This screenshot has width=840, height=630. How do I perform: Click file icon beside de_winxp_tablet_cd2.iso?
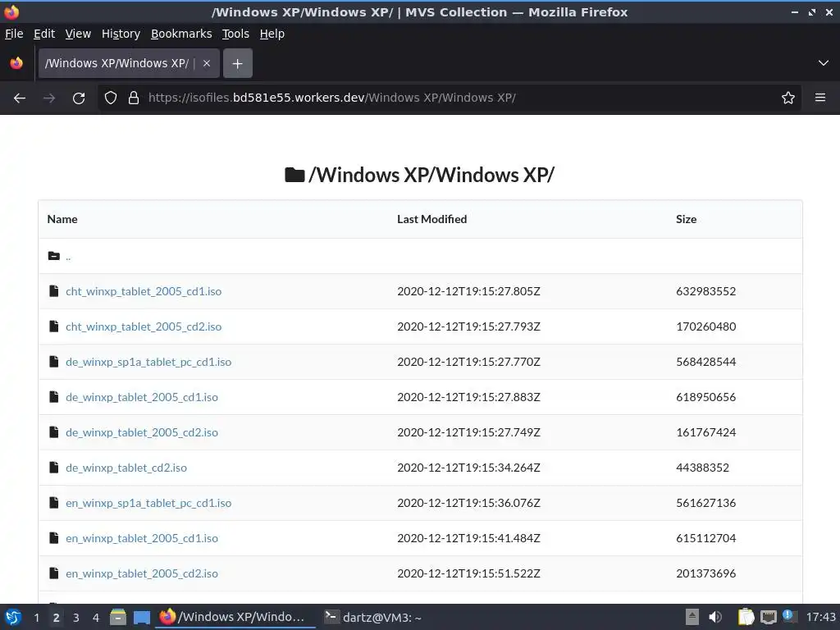[53, 468]
